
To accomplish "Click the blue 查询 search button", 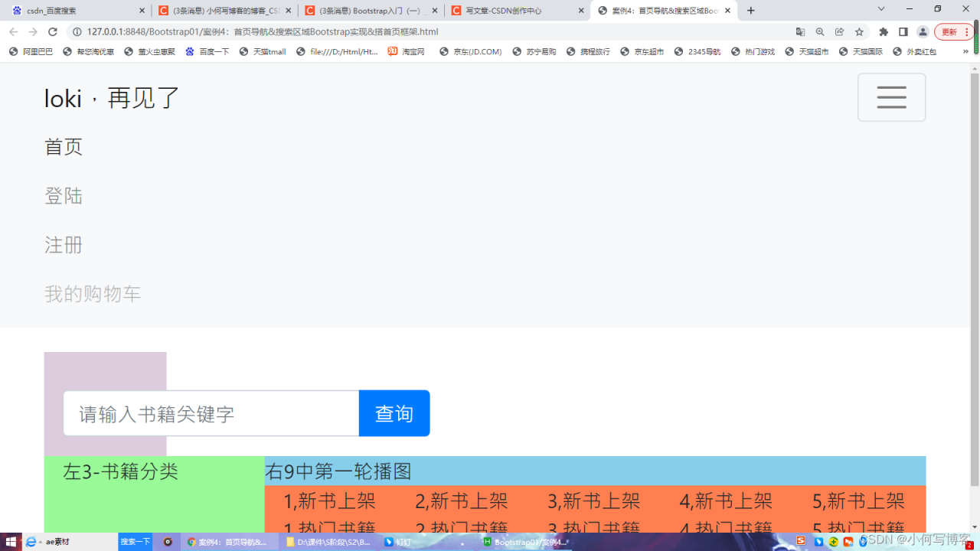I will pyautogui.click(x=394, y=413).
